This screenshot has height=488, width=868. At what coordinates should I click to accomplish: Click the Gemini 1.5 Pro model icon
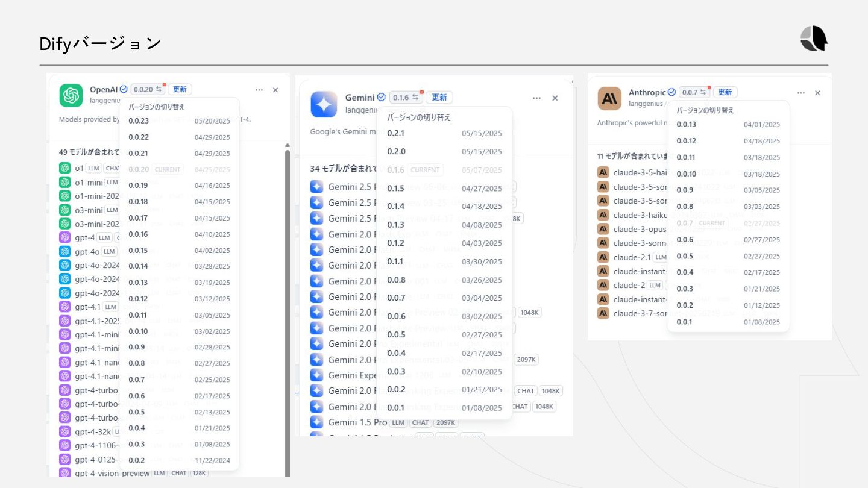click(317, 422)
